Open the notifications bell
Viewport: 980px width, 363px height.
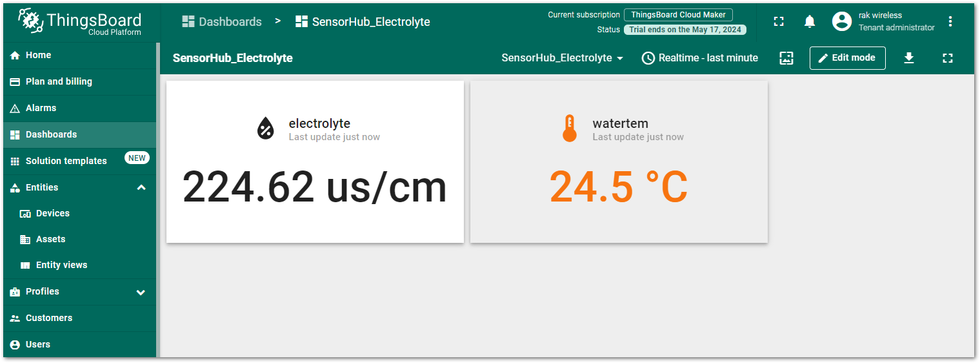pos(810,21)
